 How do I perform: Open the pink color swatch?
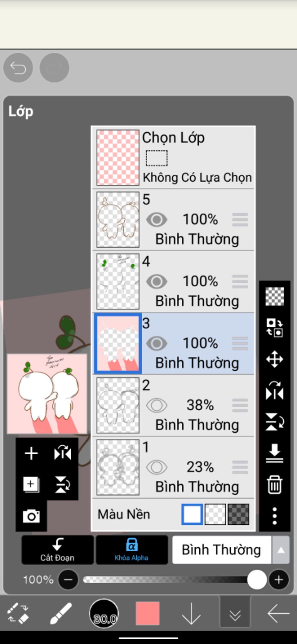(x=148, y=613)
